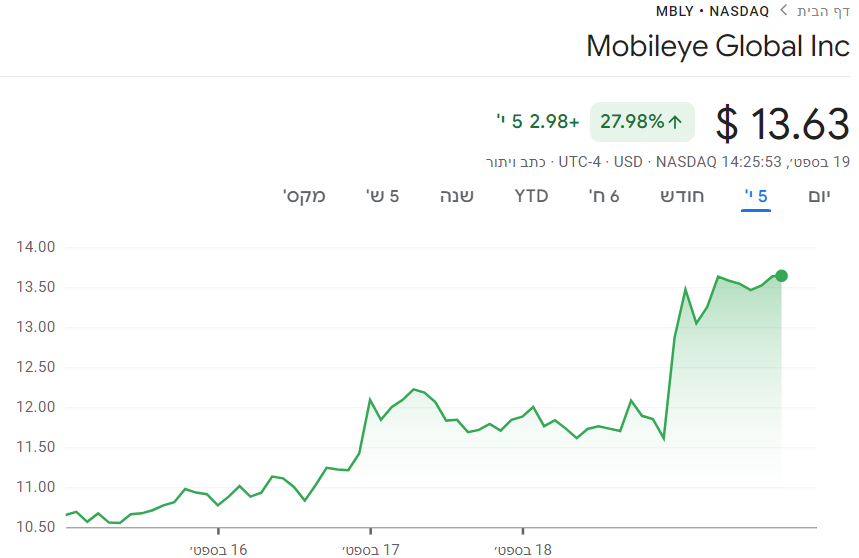Show the 5 ש' (5 years) range
This screenshot has width=859, height=558.
[383, 196]
